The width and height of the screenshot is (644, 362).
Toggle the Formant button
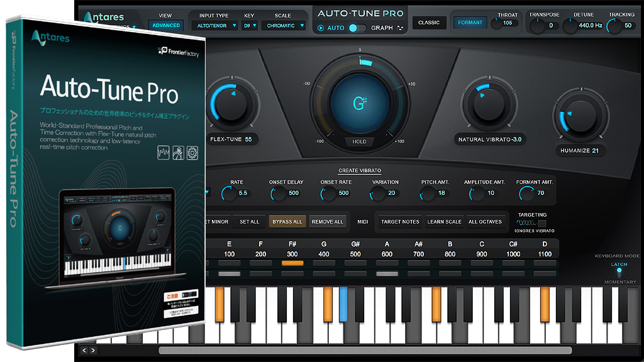(470, 23)
